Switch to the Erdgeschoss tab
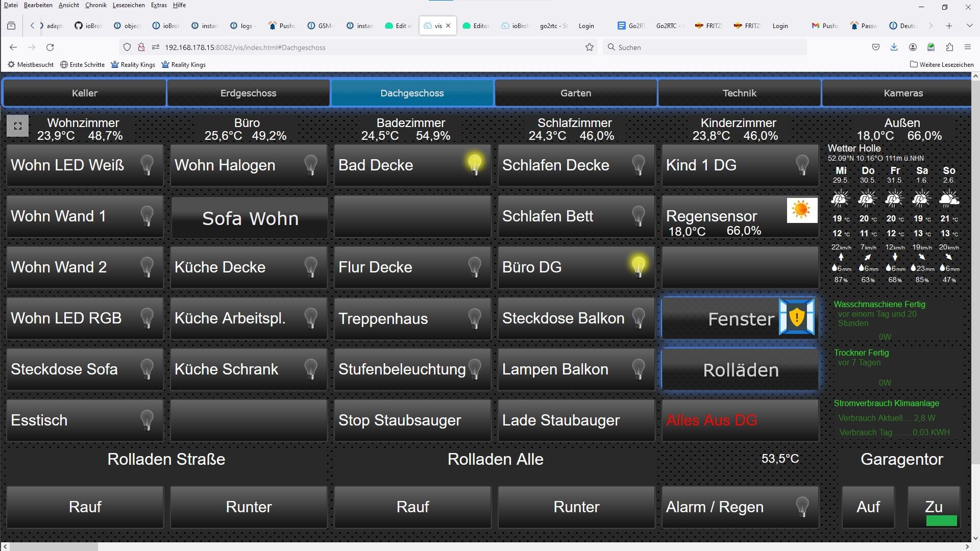Image resolution: width=980 pixels, height=551 pixels. tap(248, 93)
